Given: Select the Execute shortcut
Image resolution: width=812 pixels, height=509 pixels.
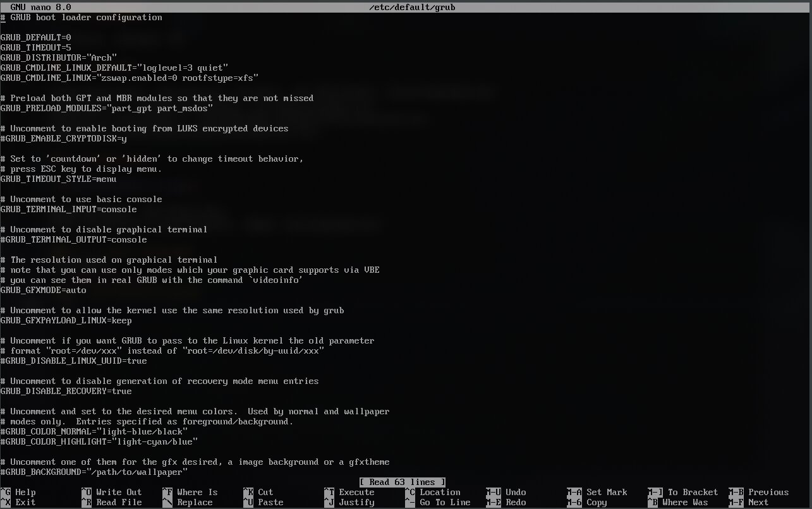Looking at the screenshot, I should click(x=356, y=492).
